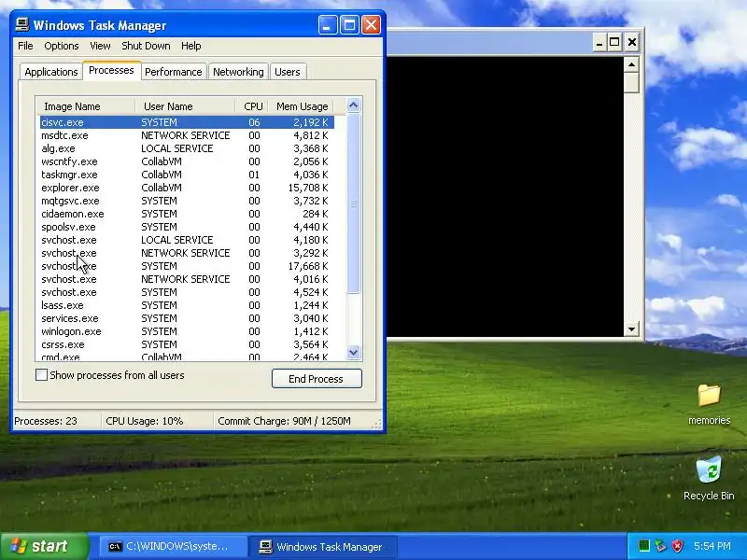747x560 pixels.
Task: Click Processes: 23 in status bar
Action: point(45,421)
